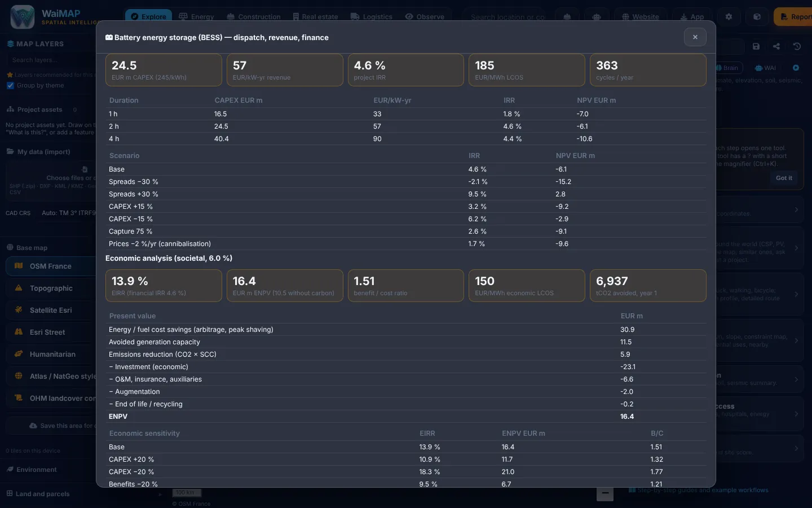812x508 pixels.
Task: Open the Construction tab
Action: point(253,17)
